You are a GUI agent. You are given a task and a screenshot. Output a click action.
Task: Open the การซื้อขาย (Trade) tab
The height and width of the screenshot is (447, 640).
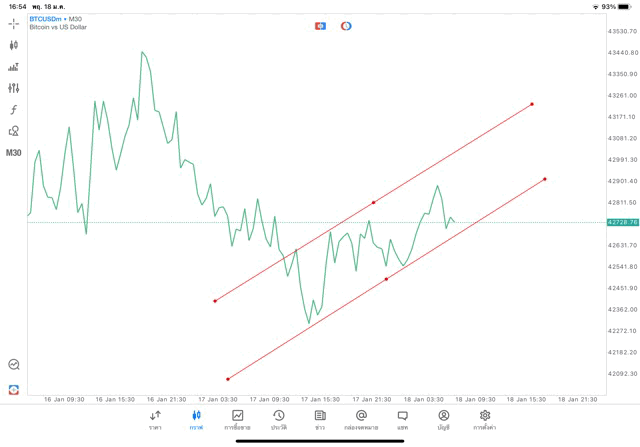(238, 419)
